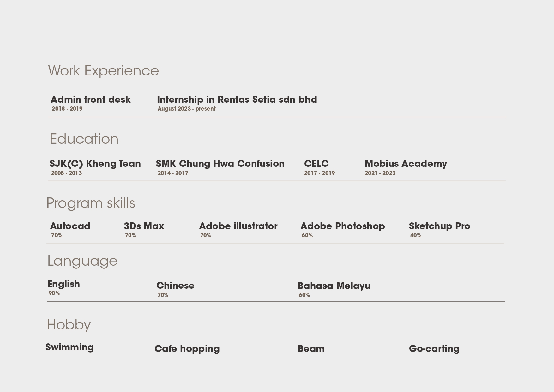The image size is (554, 392).
Task: Click the CELC education entry
Action: click(316, 164)
